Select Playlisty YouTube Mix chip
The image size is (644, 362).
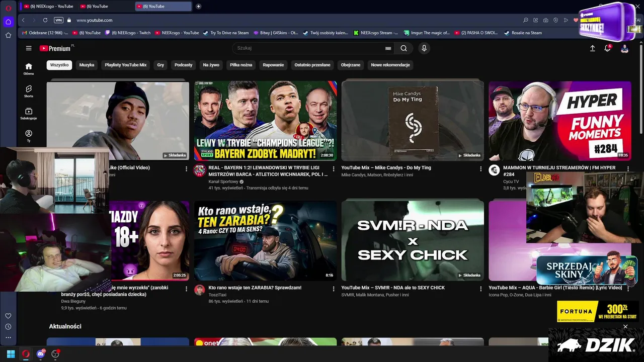click(x=125, y=65)
